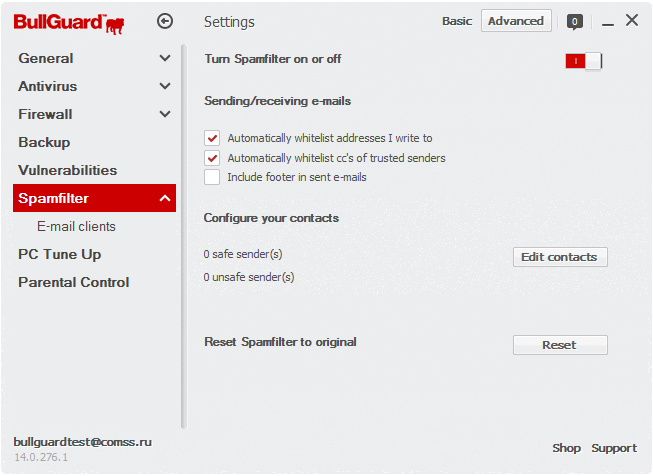Switch to Basic settings mode

(457, 21)
